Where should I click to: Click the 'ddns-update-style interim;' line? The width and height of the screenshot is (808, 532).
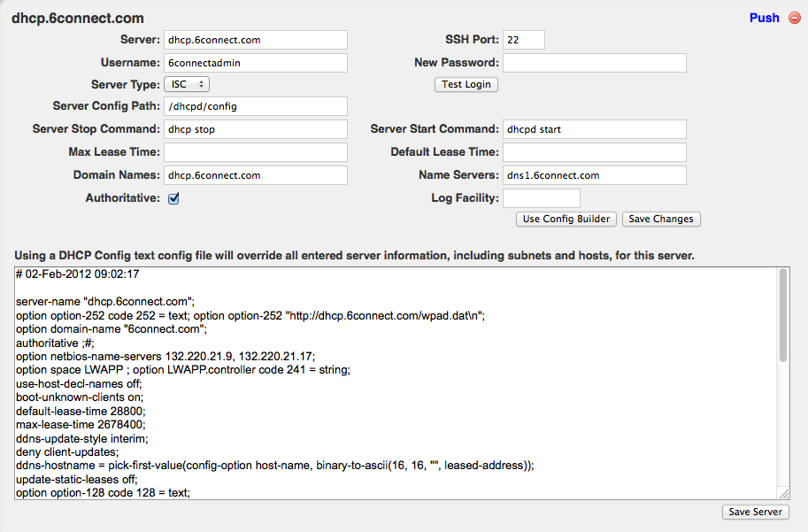[82, 439]
